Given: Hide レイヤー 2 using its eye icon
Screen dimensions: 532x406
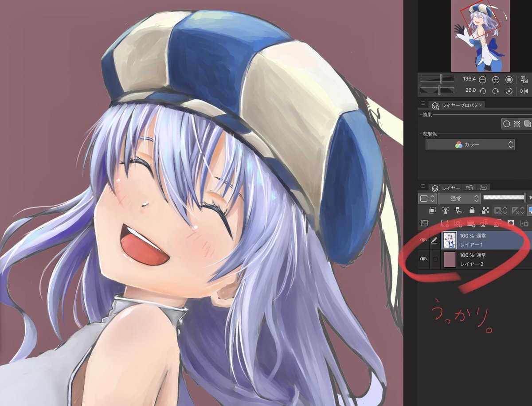Looking at the screenshot, I should 423,259.
